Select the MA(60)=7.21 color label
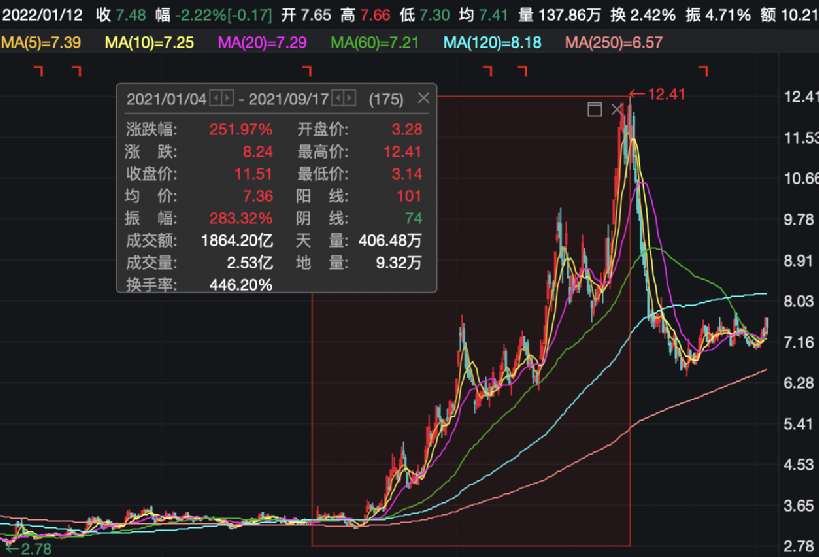This screenshot has width=819, height=557. click(375, 42)
